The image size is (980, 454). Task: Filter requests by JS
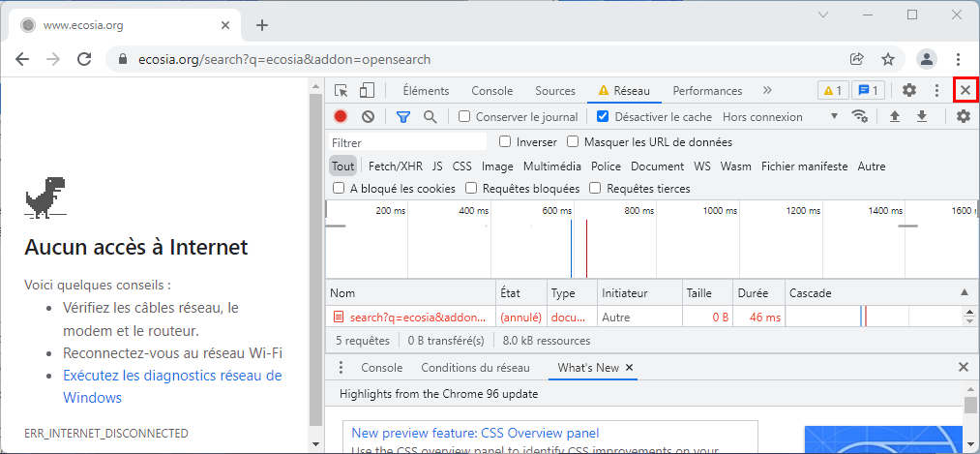[x=437, y=166]
